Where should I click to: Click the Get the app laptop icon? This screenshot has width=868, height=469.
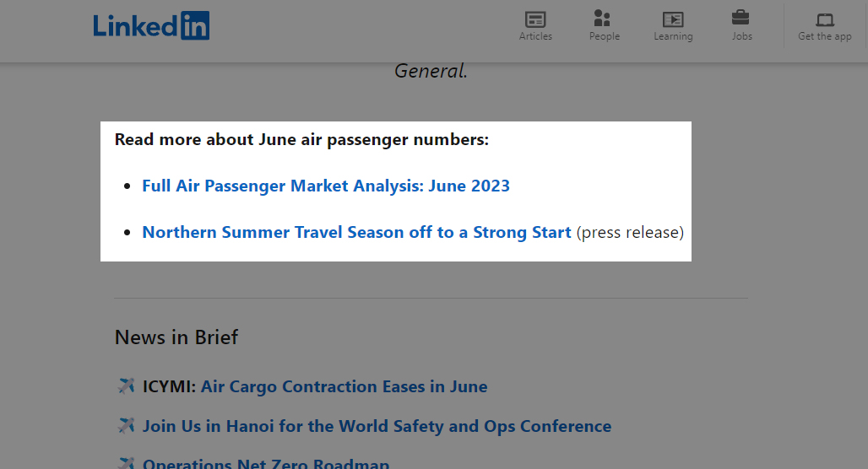[825, 20]
